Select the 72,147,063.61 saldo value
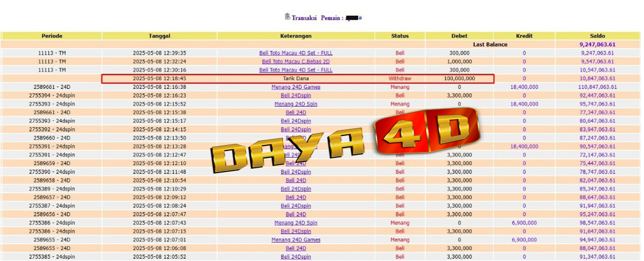 point(598,155)
